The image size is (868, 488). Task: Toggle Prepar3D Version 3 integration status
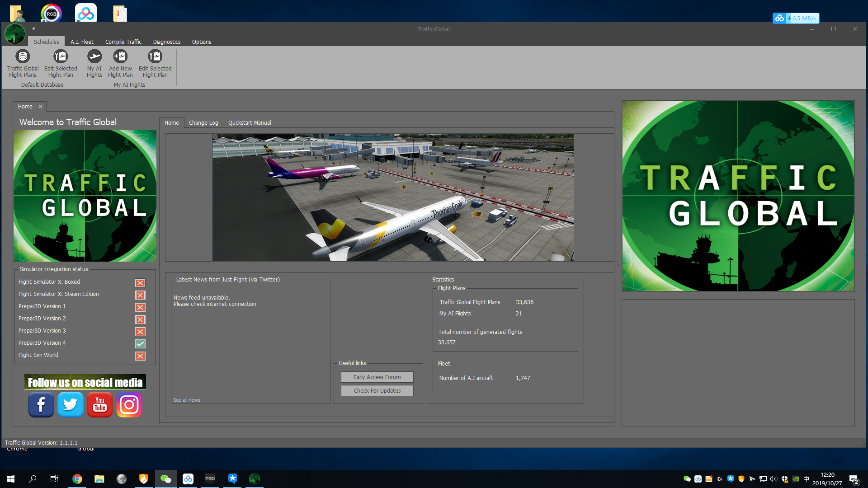tap(140, 332)
